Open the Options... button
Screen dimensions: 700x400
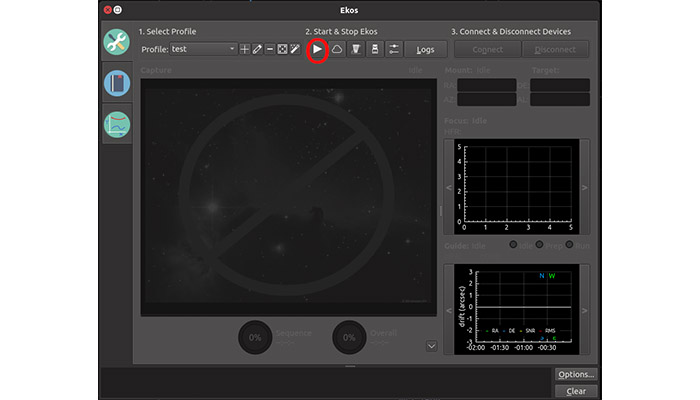575,374
